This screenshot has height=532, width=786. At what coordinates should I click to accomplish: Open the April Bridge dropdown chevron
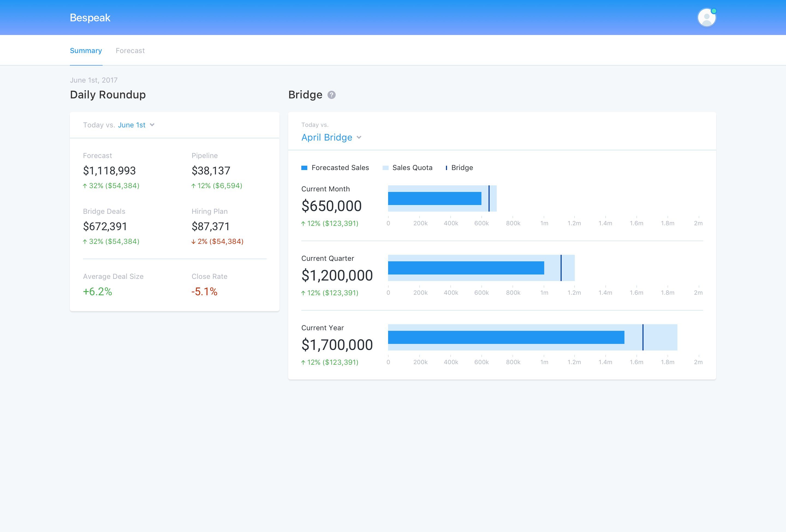[x=359, y=138]
